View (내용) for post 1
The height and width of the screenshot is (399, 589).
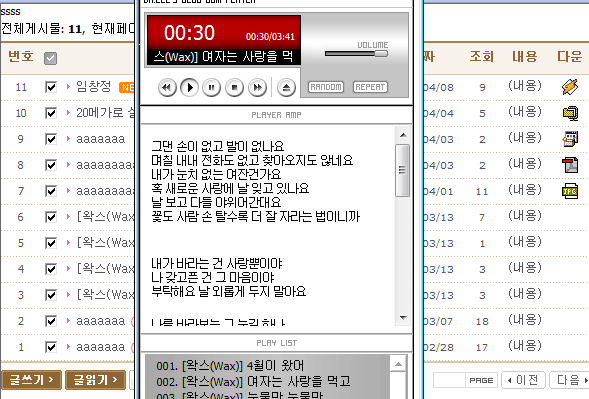coord(525,346)
